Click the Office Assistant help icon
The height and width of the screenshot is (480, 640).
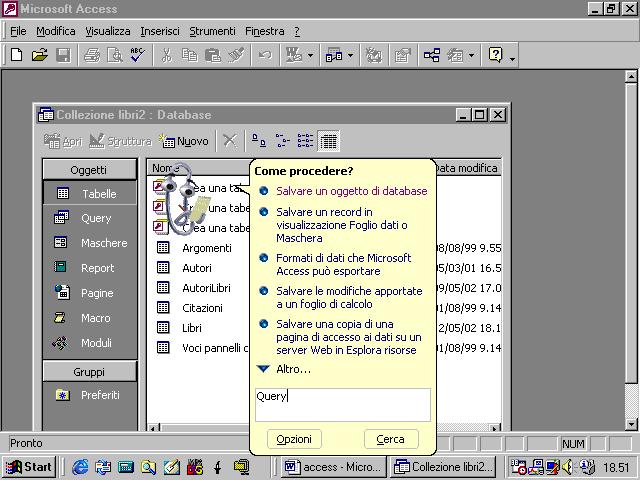click(496, 55)
